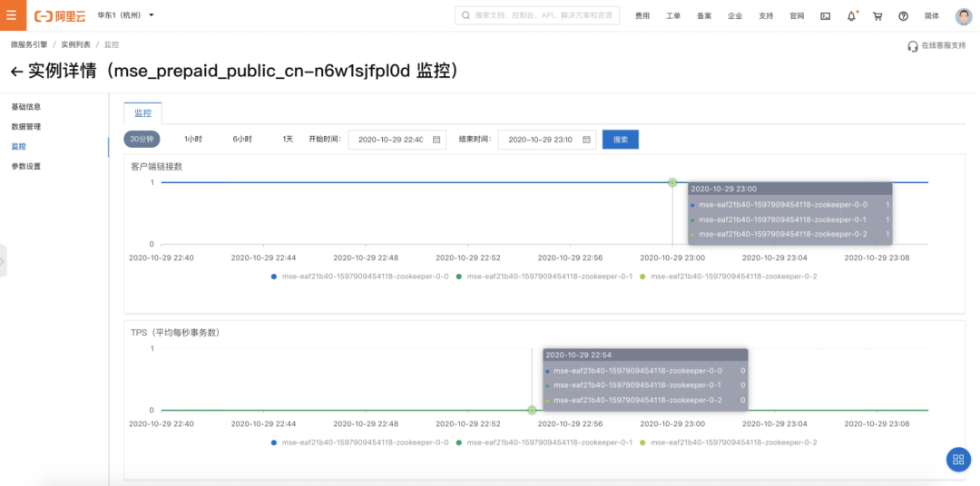Select the 30分钟 time range

point(142,140)
